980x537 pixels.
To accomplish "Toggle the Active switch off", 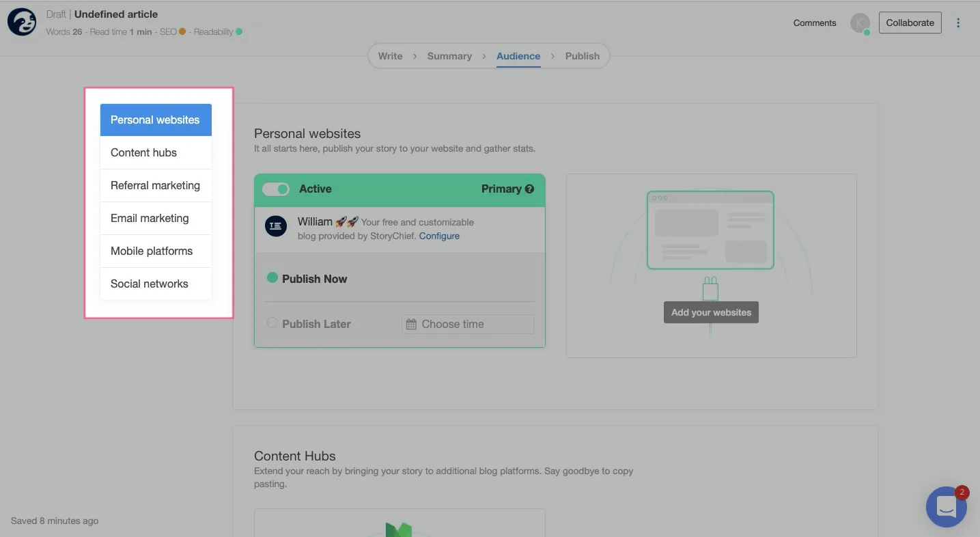I will (x=276, y=189).
